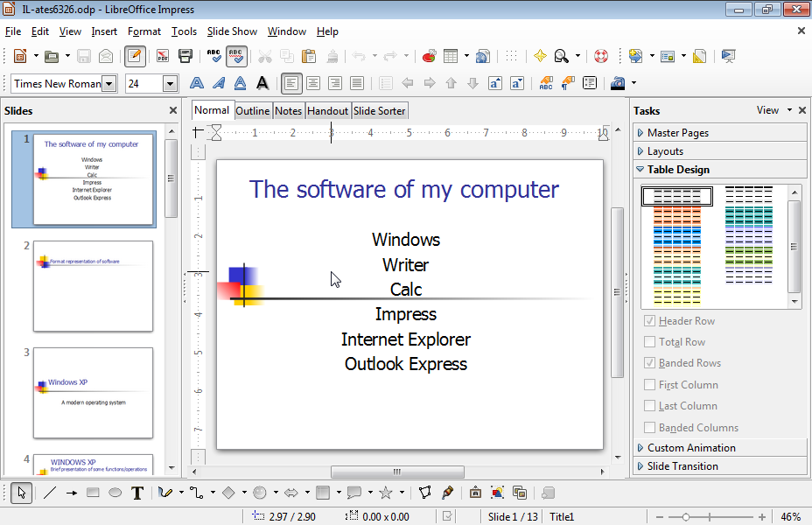
Task: Switch to the Notes tab
Action: [x=289, y=111]
